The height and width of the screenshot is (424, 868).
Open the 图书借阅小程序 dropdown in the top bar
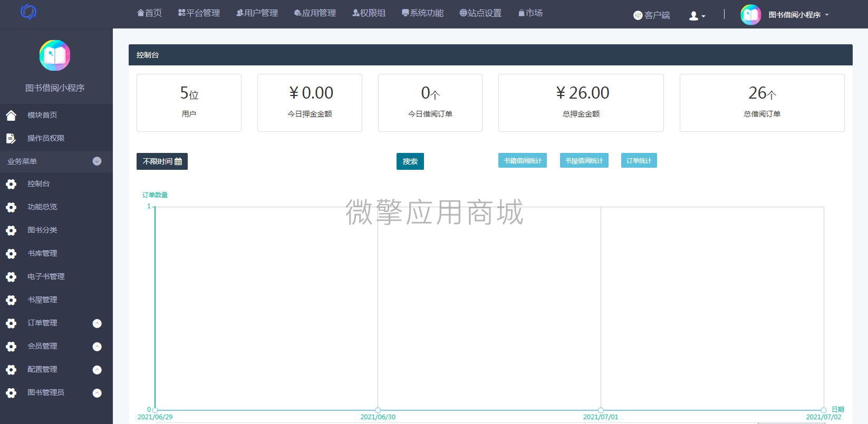pyautogui.click(x=798, y=15)
